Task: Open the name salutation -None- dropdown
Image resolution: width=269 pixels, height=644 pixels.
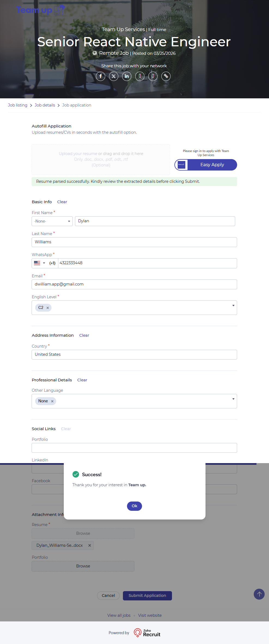Action: pos(52,221)
